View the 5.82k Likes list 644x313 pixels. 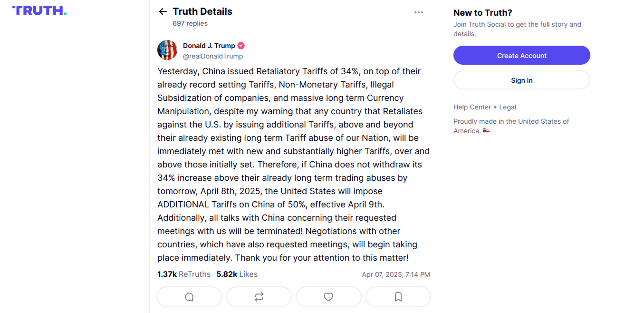click(x=237, y=274)
